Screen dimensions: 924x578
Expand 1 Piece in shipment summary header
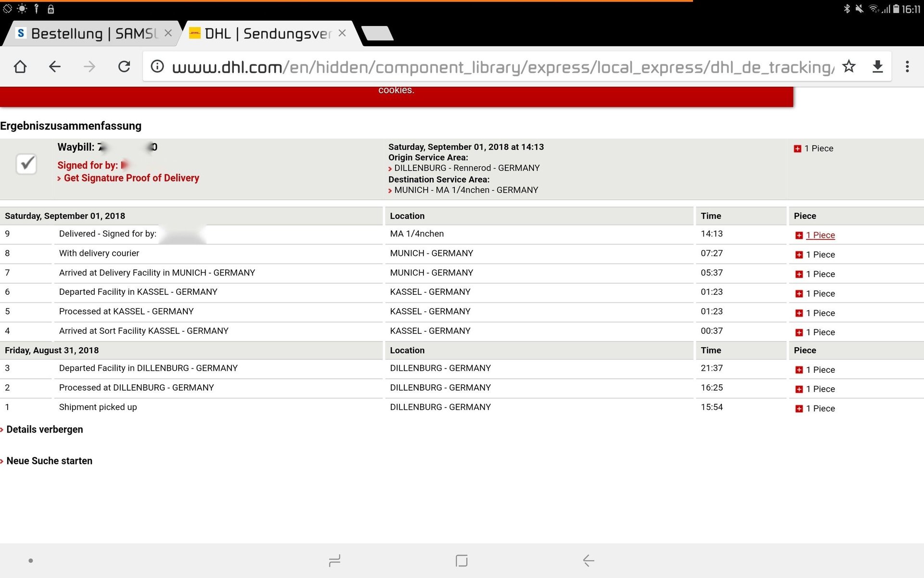[797, 149]
